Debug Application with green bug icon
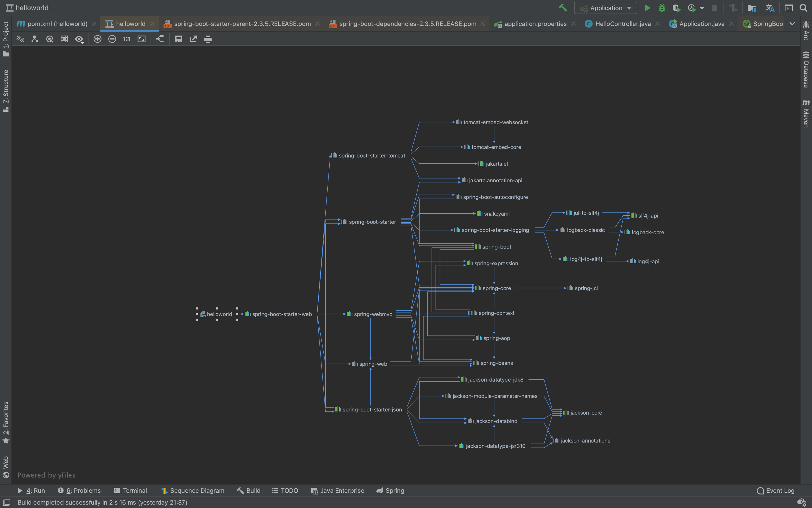812x508 pixels. click(x=662, y=8)
